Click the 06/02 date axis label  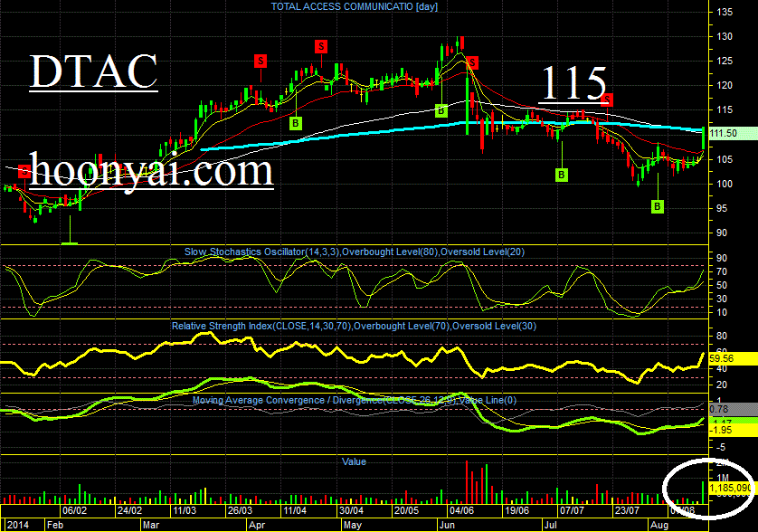74,510
